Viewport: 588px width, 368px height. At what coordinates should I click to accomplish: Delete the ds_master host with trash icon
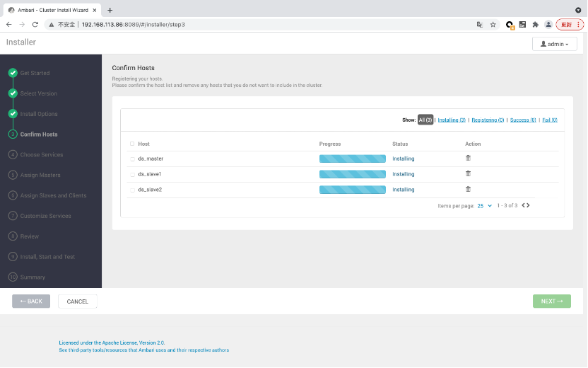[468, 159]
